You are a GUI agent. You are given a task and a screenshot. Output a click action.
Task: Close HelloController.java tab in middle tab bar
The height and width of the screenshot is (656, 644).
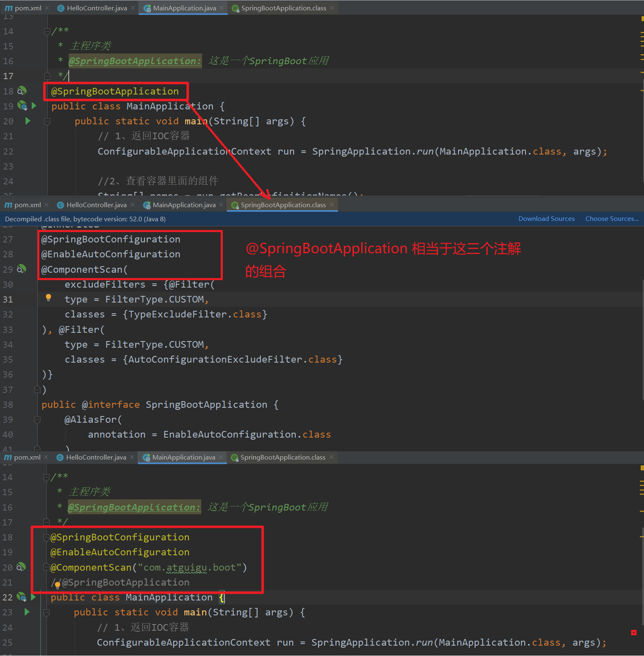[132, 205]
